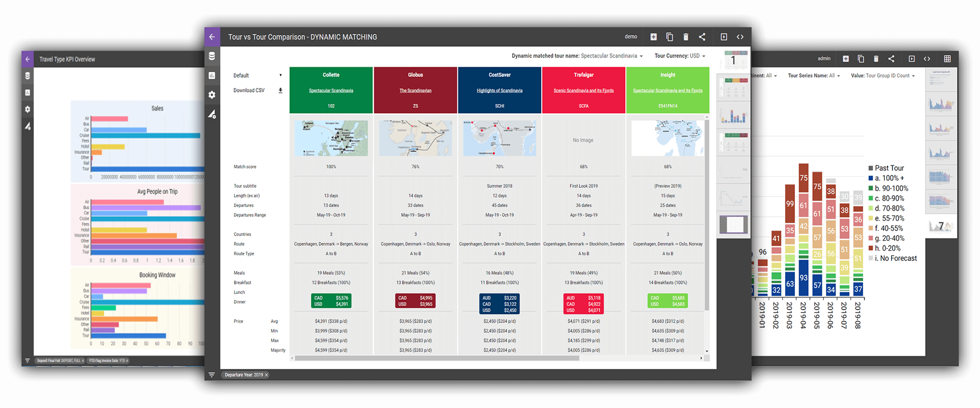Open Scenic Scandinavia and its Fjords link
The height and width of the screenshot is (408, 980).
(584, 91)
